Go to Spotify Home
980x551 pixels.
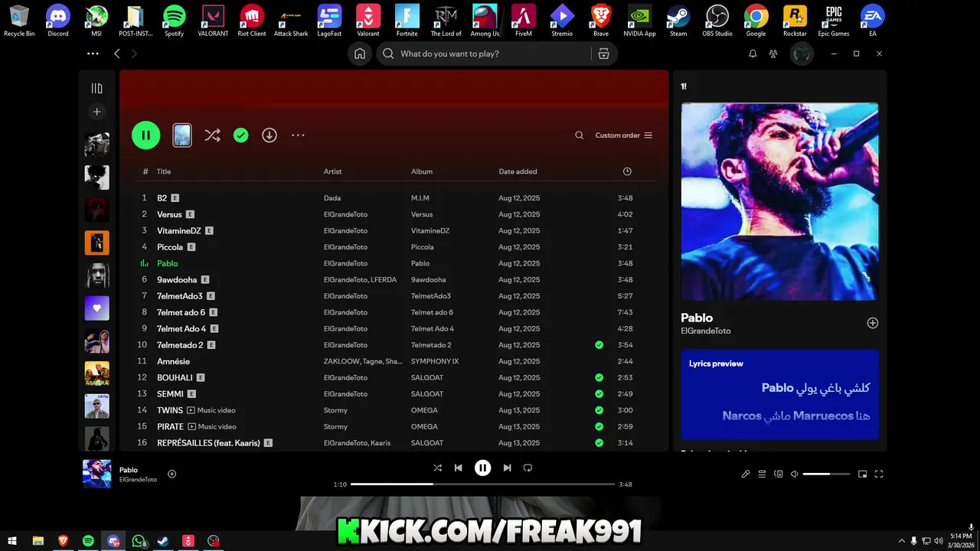point(360,54)
